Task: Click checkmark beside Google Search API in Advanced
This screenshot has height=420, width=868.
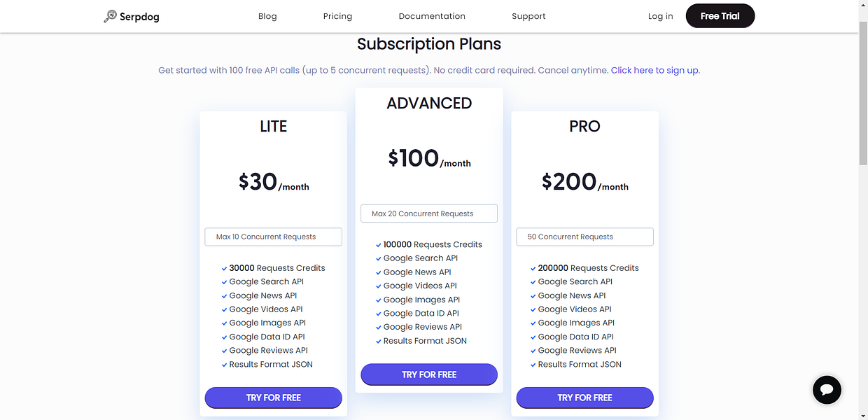Action: [379, 258]
